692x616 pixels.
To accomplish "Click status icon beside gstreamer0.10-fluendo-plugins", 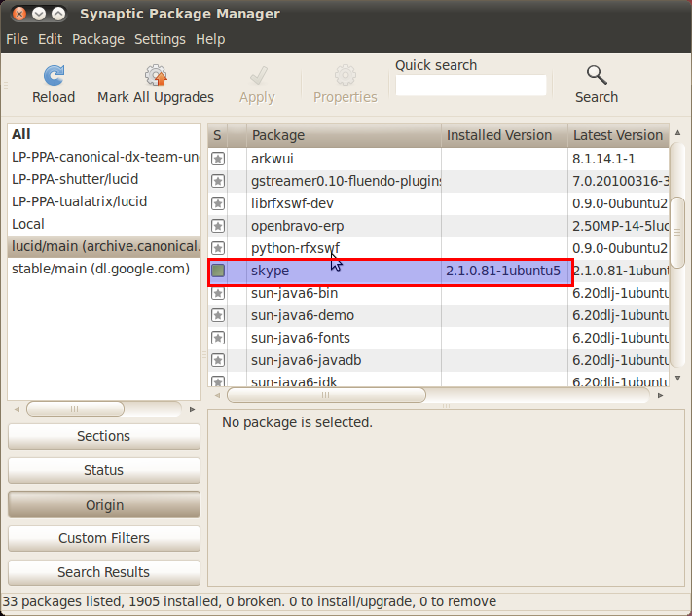I will (218, 180).
